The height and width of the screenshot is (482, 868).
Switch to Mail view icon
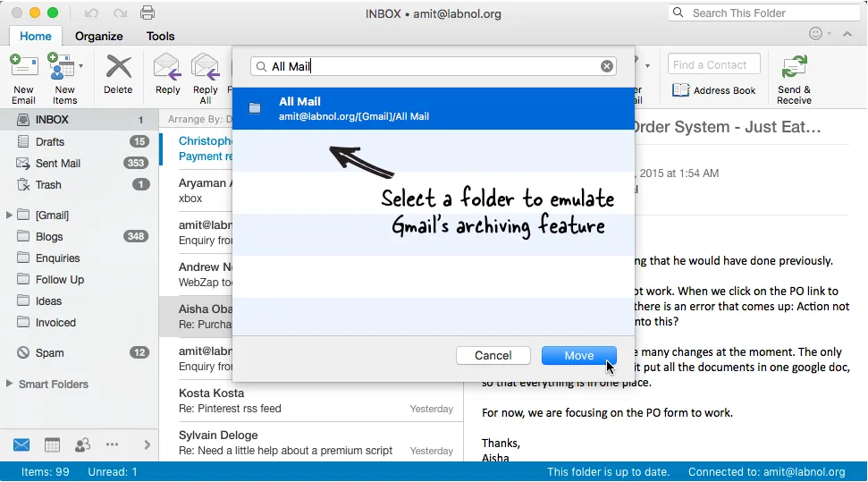[x=21, y=444]
